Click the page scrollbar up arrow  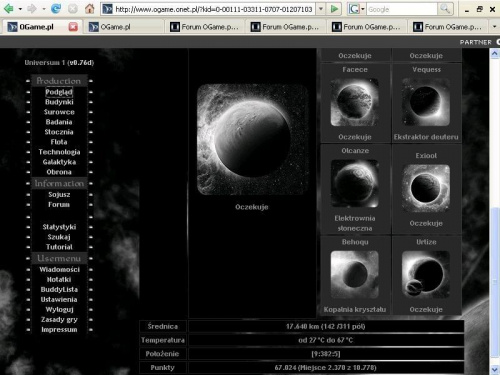coord(495,53)
